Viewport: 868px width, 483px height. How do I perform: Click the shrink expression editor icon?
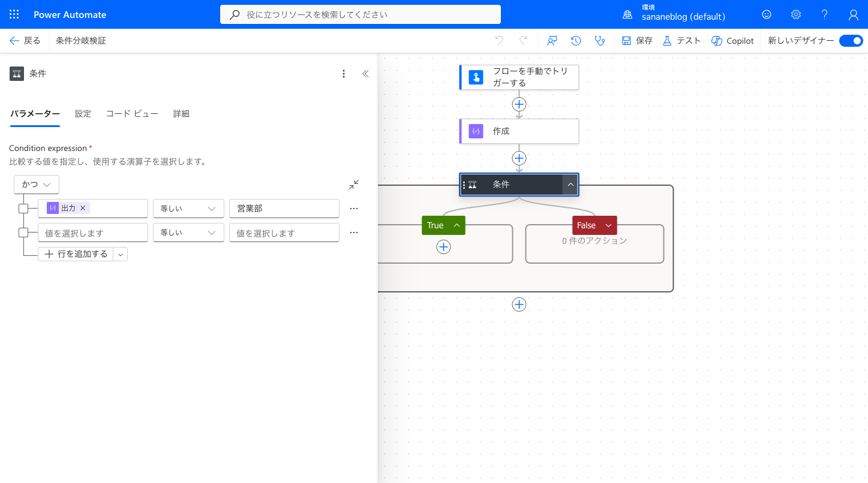pyautogui.click(x=354, y=185)
